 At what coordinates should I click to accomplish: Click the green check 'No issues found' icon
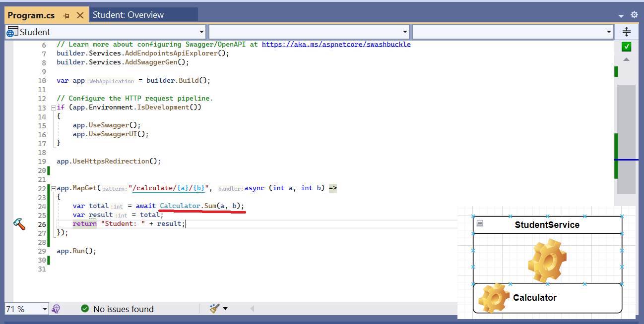(85, 309)
